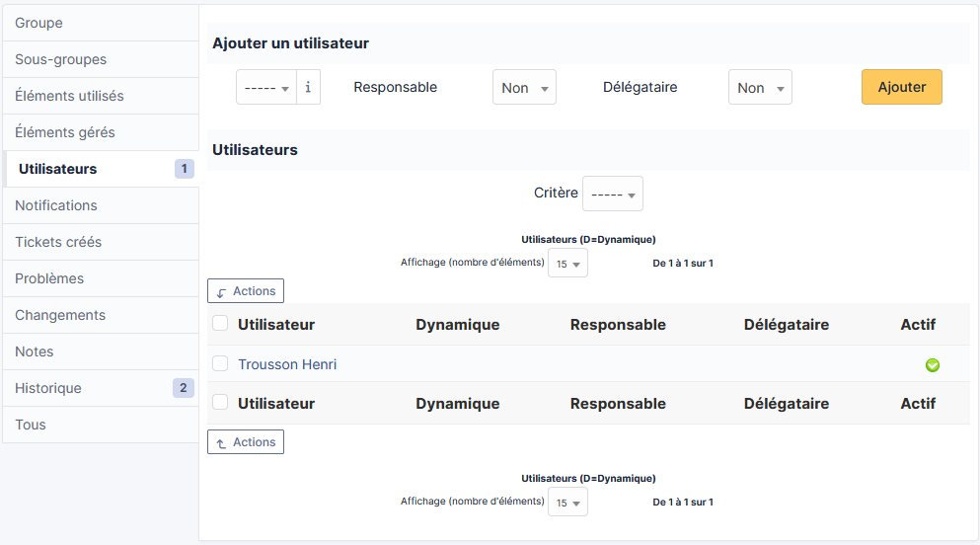The width and height of the screenshot is (980, 545).
Task: Click top Dynamique column header
Action: pos(458,325)
